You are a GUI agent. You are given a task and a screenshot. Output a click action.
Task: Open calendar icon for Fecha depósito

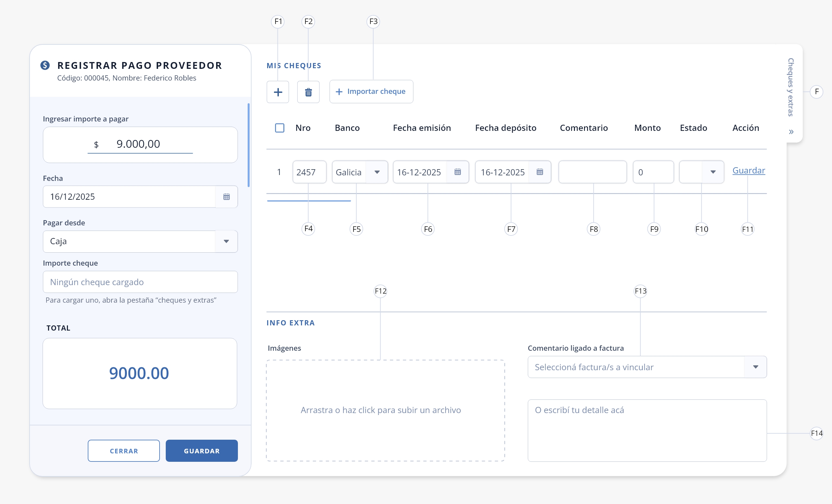[540, 172]
